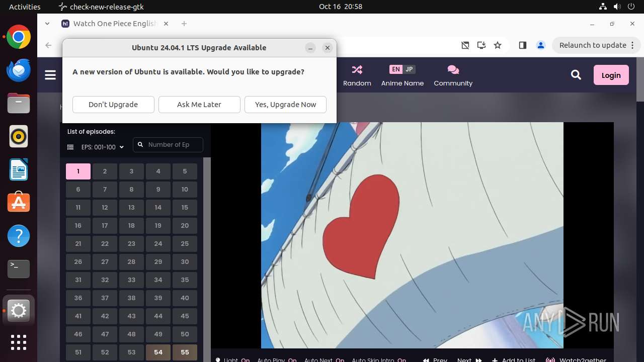Open the Community chat icon
The height and width of the screenshot is (362, 644).
tap(453, 69)
